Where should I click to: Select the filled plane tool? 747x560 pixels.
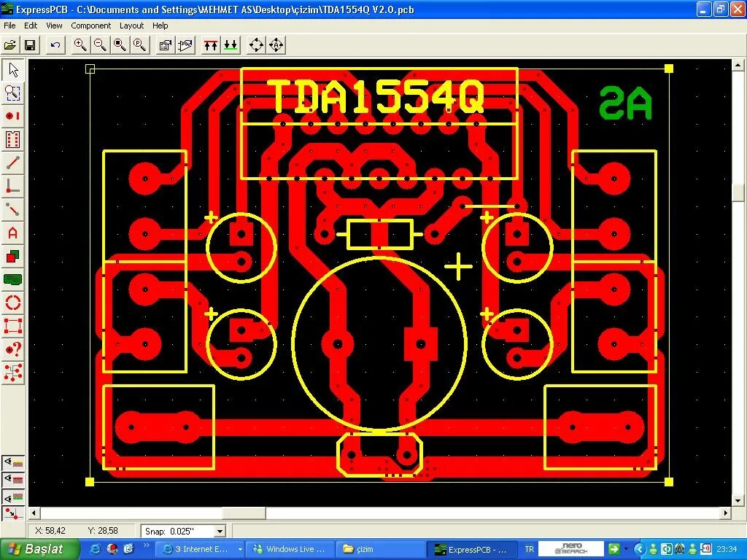point(13,279)
